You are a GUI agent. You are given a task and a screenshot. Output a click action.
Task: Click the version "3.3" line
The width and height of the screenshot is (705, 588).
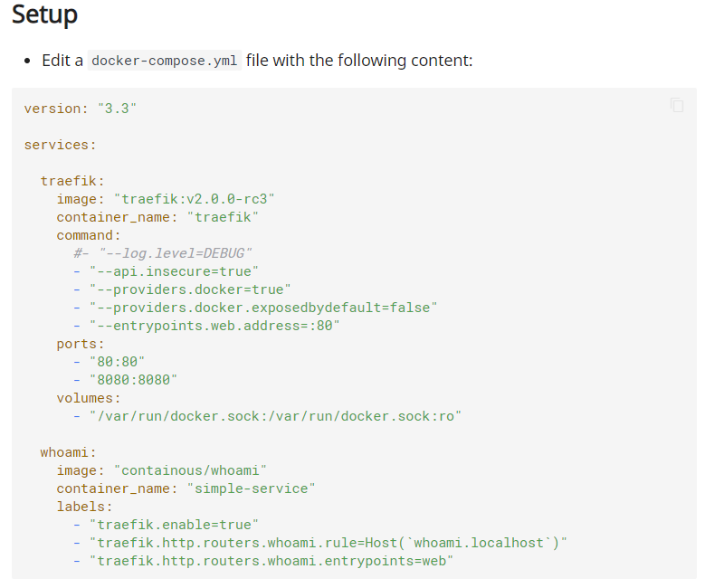(80, 109)
